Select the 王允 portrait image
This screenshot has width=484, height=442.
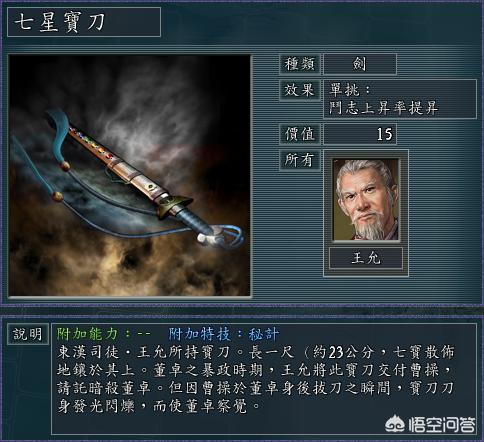(366, 200)
